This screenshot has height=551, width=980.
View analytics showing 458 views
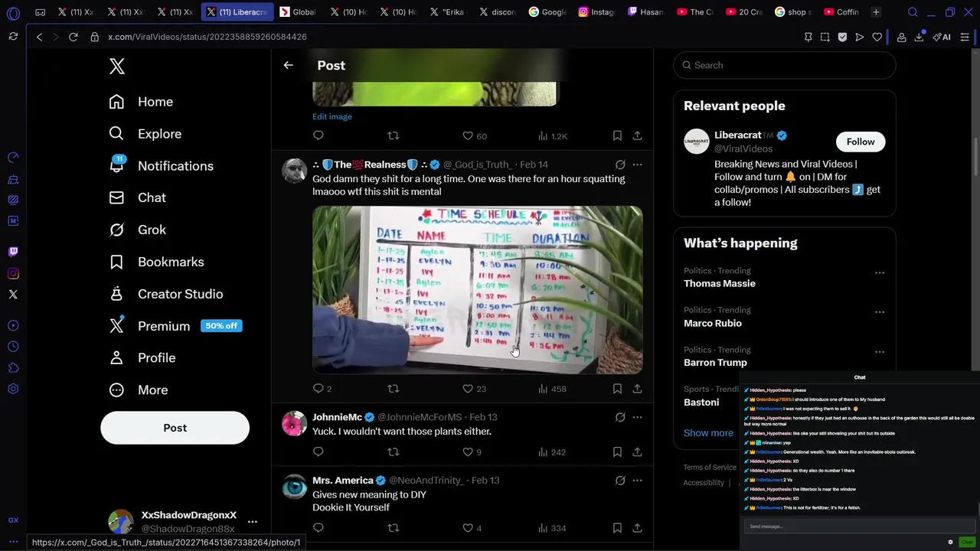pos(552,389)
